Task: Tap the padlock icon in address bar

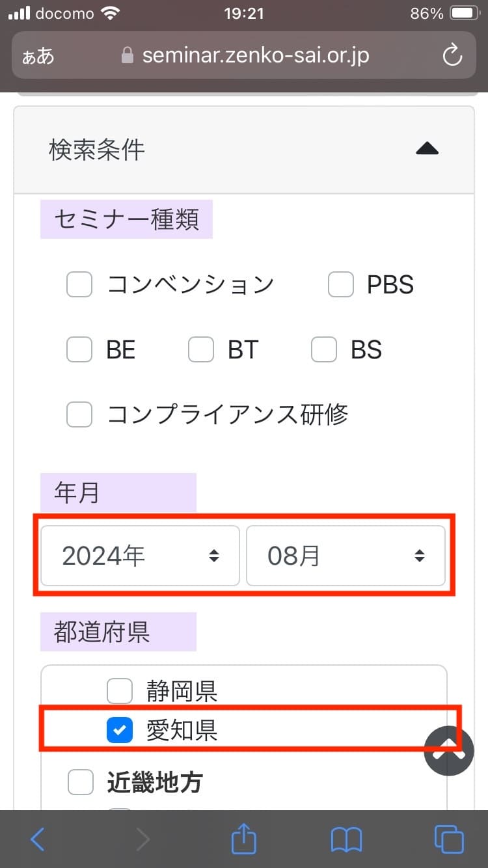Action: pos(128,56)
